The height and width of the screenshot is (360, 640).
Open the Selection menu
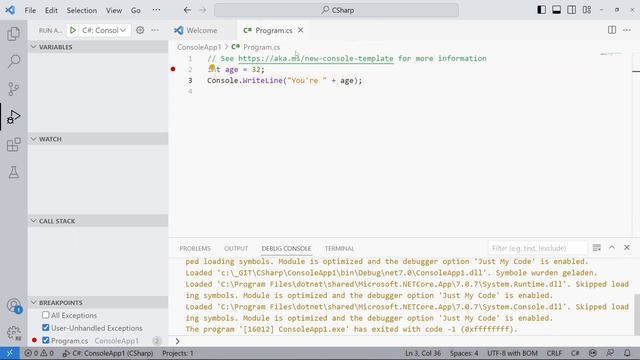point(82,10)
